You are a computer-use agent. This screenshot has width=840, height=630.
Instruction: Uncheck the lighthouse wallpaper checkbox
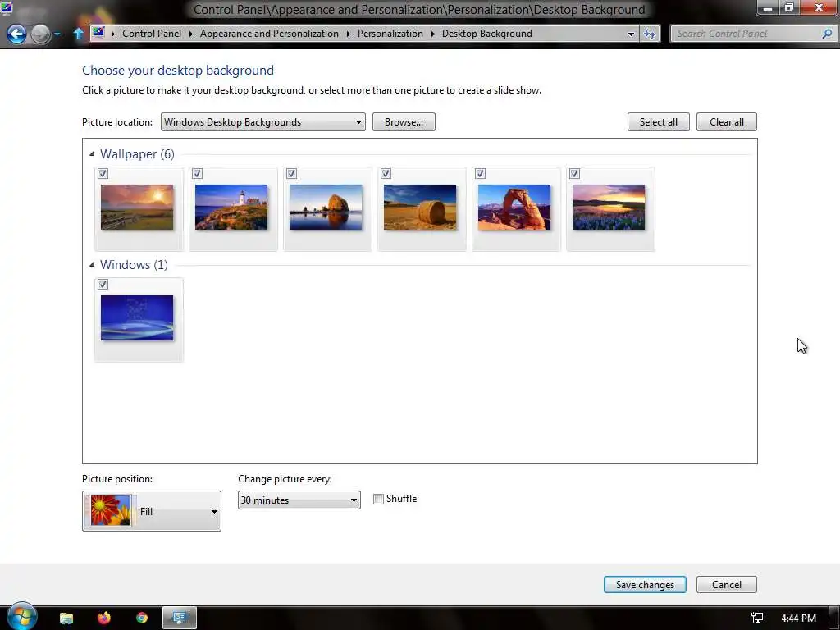[x=197, y=174]
